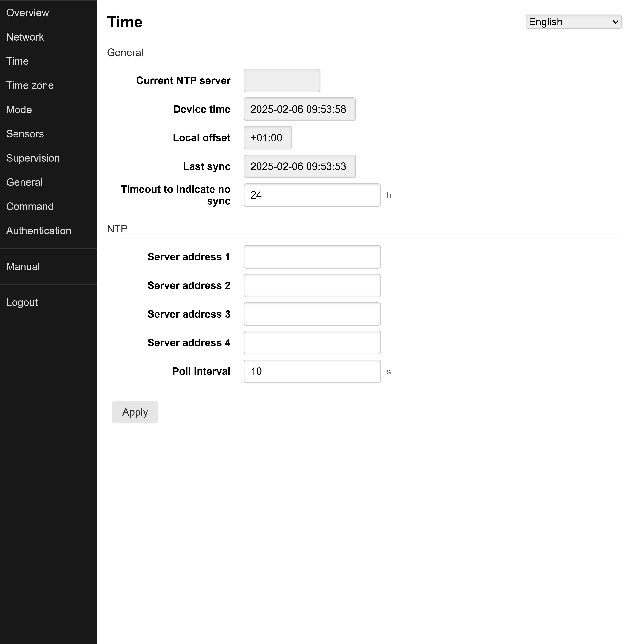Navigate to the Overview page
Viewport: 644px width, 644px height.
(28, 13)
